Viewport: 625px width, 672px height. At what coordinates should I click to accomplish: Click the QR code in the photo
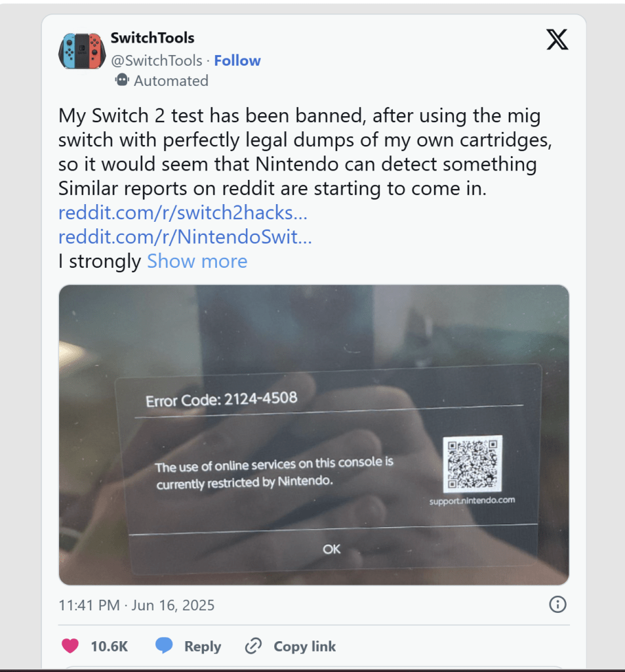pyautogui.click(x=472, y=464)
